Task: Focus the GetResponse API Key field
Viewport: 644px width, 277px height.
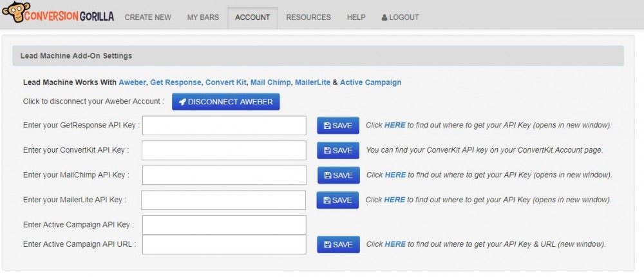Action: click(x=224, y=126)
